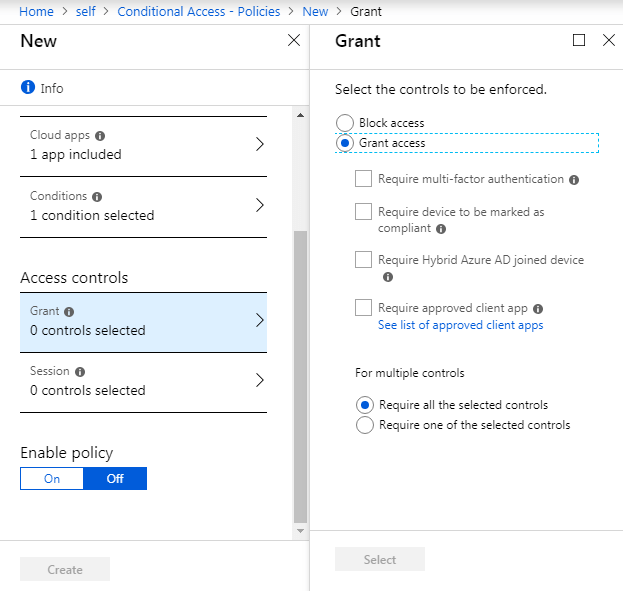Image resolution: width=623 pixels, height=591 pixels.
Task: Show info for approved client app requirement
Action: click(x=538, y=309)
